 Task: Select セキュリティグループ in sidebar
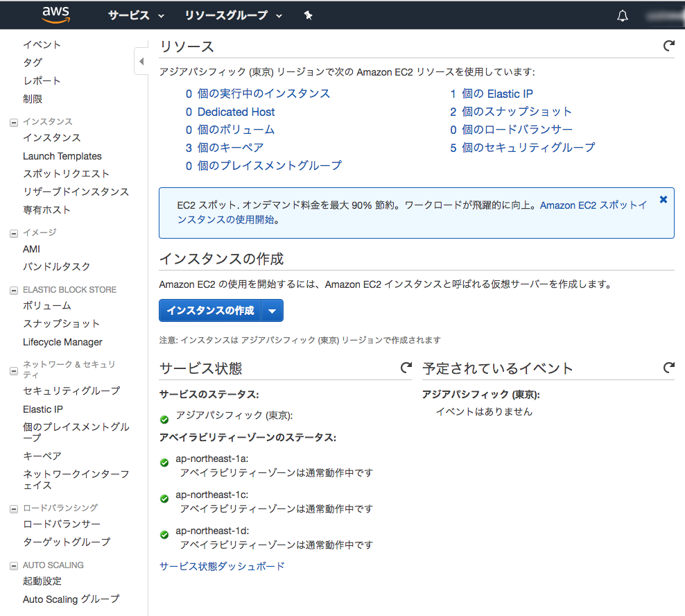tap(71, 391)
